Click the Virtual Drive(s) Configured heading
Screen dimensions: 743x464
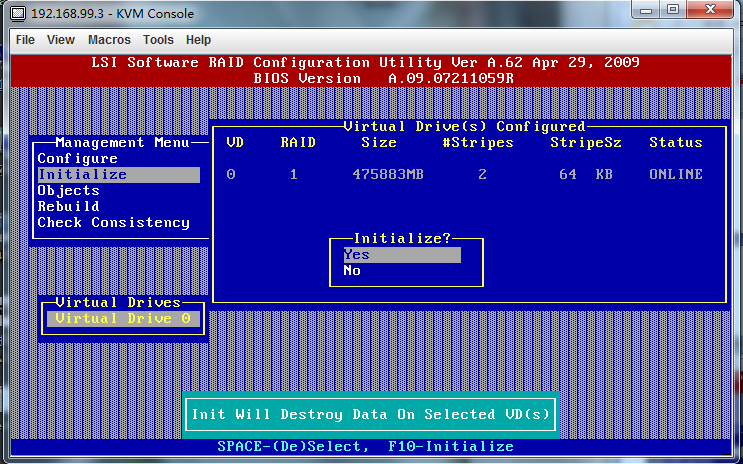coord(464,127)
